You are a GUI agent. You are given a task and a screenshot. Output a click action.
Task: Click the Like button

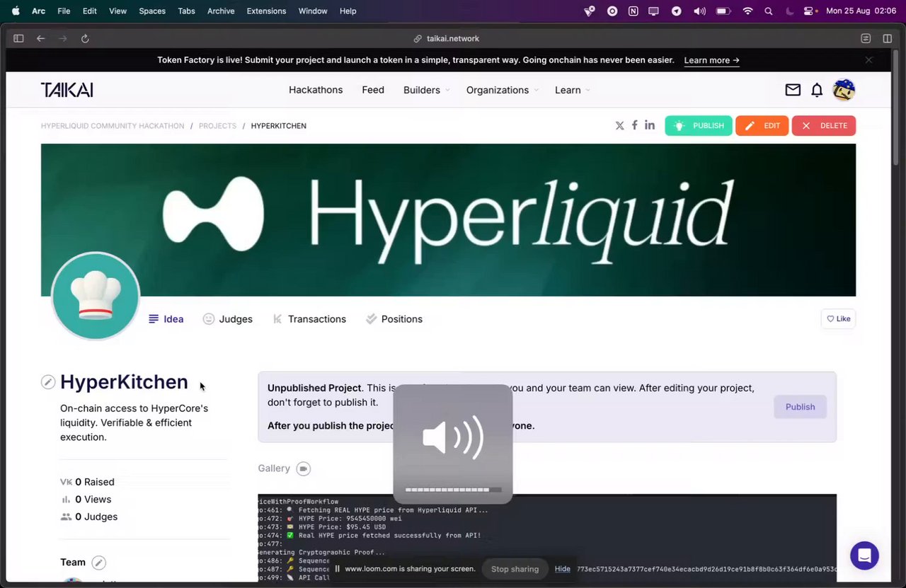838,319
